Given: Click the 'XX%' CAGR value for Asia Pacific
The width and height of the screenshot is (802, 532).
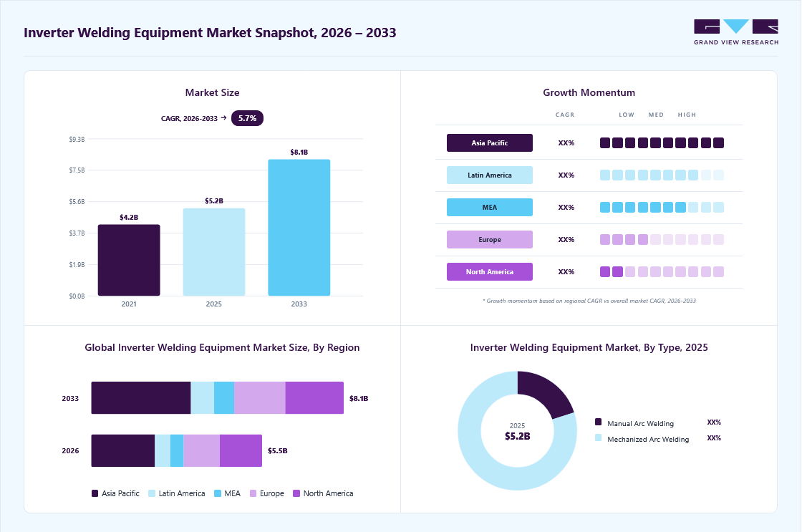Looking at the screenshot, I should (x=566, y=142).
